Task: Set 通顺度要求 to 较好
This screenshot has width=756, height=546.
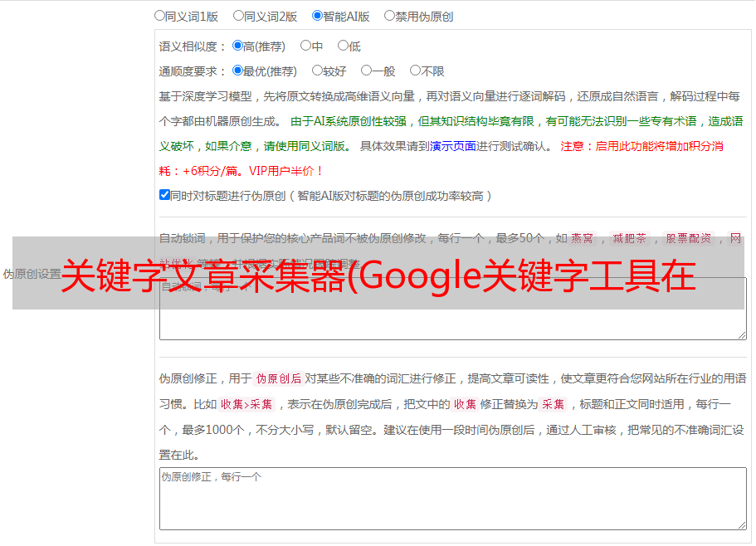Action: click(x=317, y=71)
